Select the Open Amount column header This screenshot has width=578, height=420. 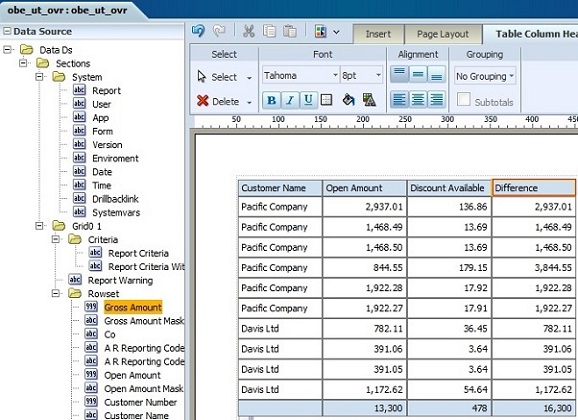365,188
